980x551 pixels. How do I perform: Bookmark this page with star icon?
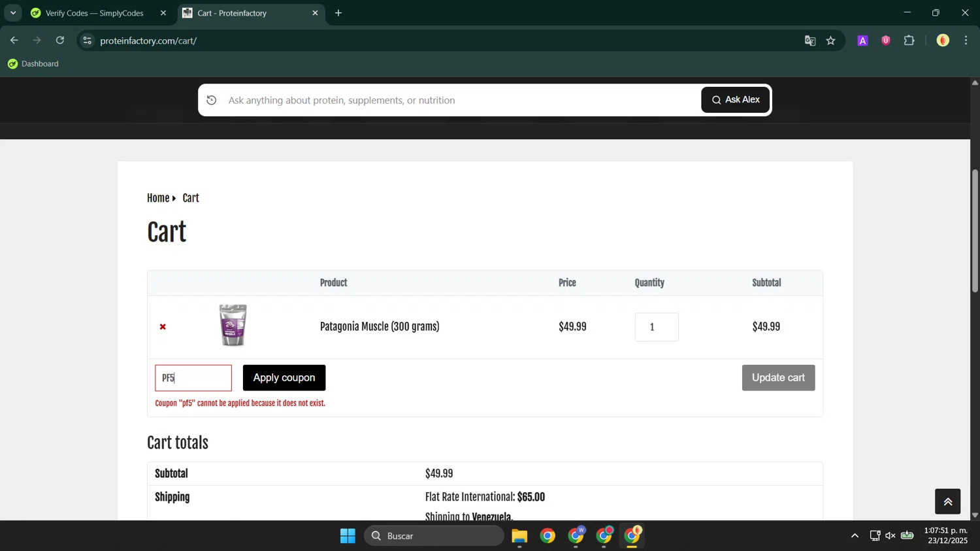click(x=831, y=40)
